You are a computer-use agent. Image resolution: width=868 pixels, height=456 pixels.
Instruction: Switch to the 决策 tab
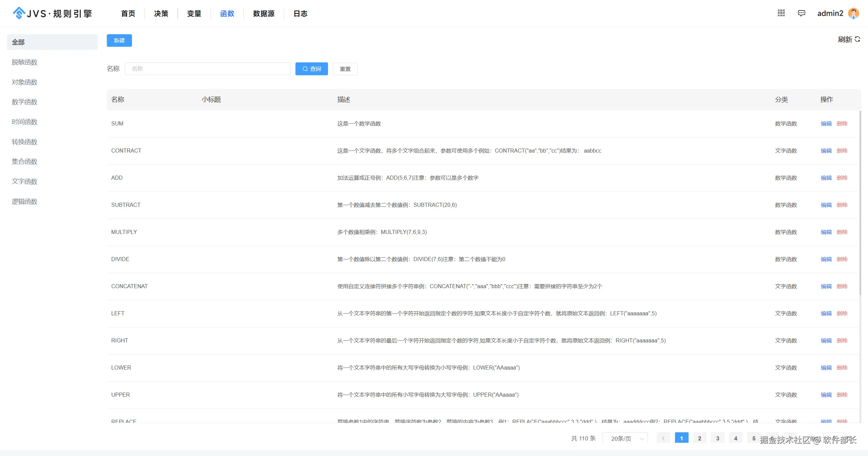161,14
